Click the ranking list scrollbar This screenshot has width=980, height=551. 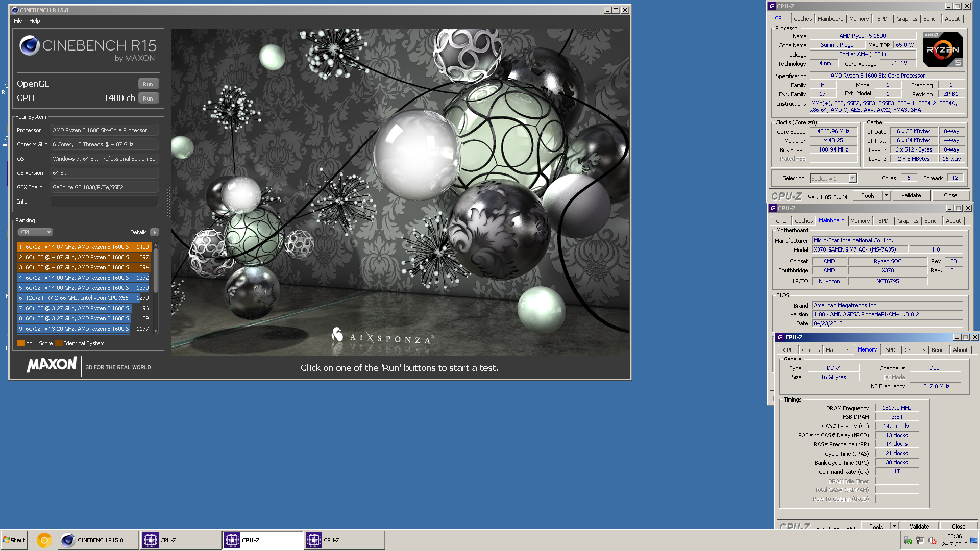point(156,288)
